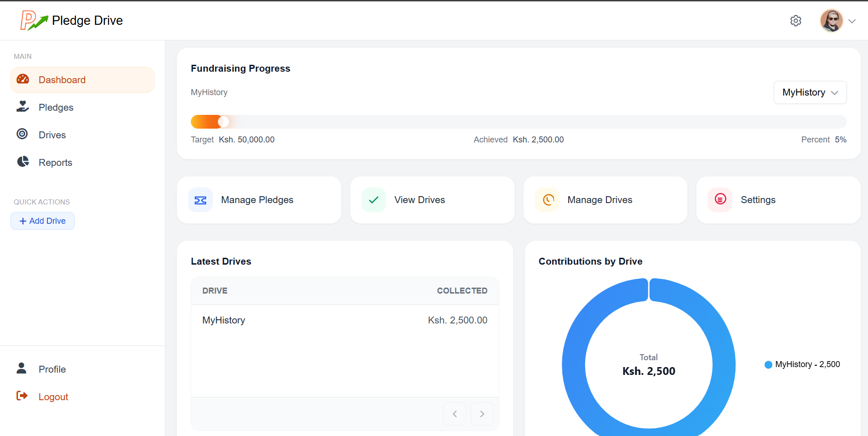Click the Add Drive button
The height and width of the screenshot is (436, 868).
pyautogui.click(x=42, y=221)
